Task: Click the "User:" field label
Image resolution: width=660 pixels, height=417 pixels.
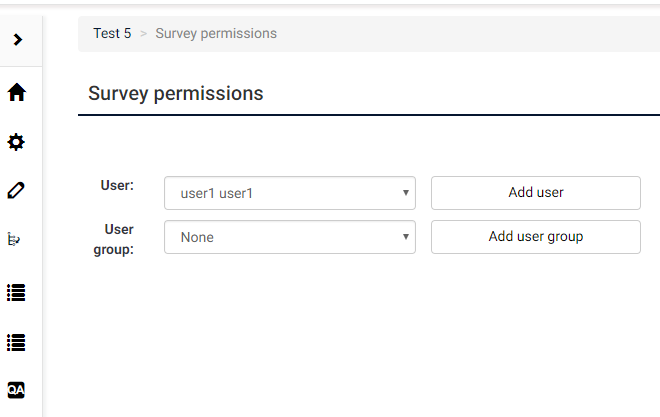Action: [x=117, y=185]
